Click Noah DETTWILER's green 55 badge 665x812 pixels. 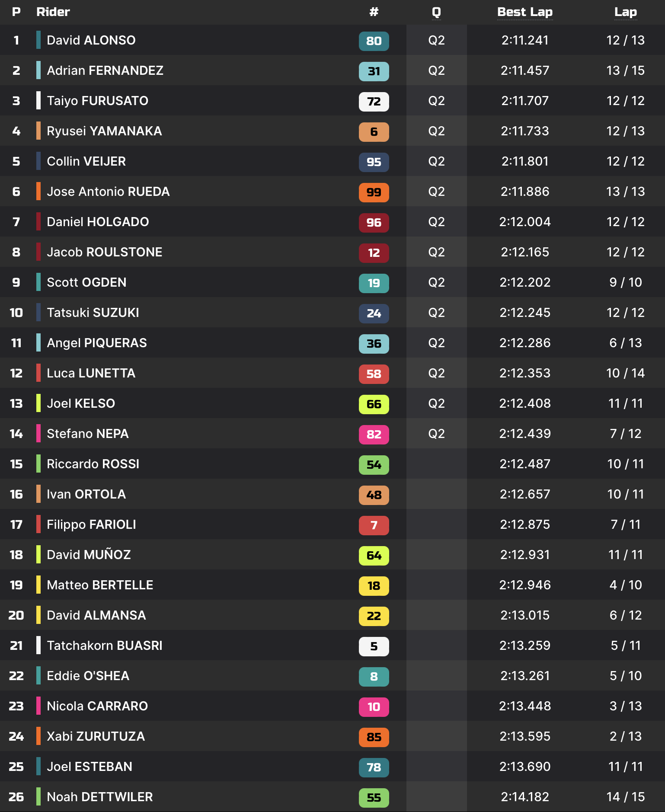click(374, 798)
